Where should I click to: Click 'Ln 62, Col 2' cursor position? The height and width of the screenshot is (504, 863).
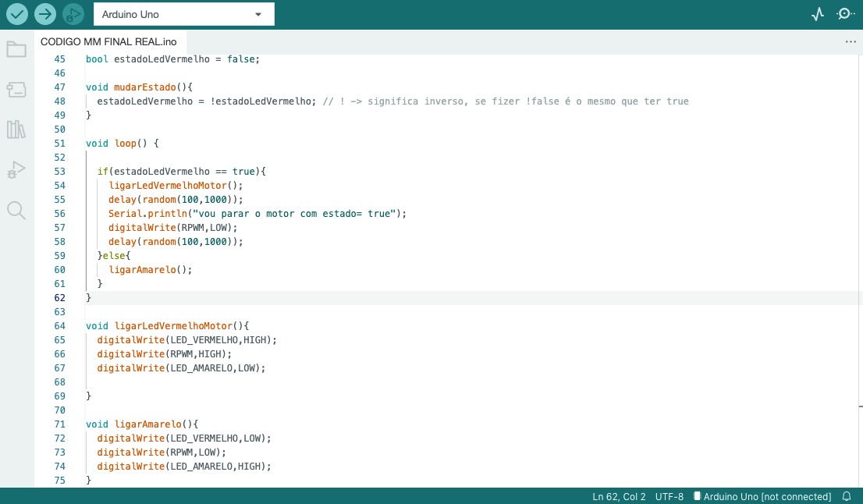tap(619, 496)
